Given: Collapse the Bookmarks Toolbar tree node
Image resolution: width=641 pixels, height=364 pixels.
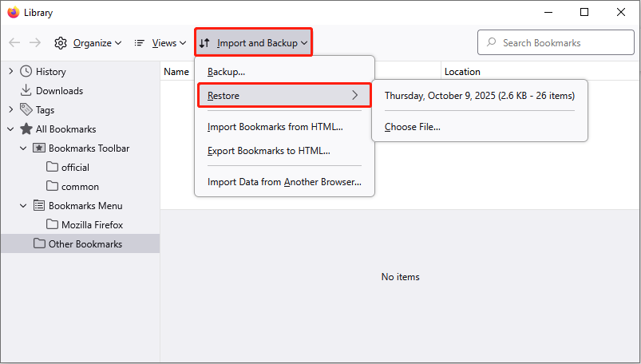Looking at the screenshot, I should point(23,148).
